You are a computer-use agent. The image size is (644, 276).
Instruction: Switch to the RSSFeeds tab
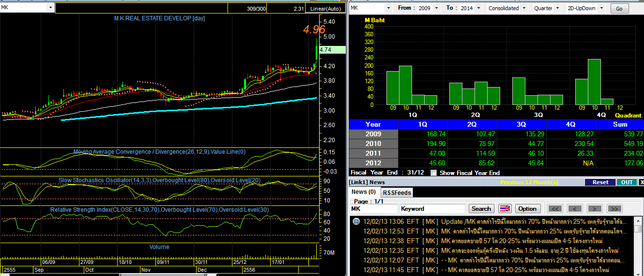click(x=396, y=192)
